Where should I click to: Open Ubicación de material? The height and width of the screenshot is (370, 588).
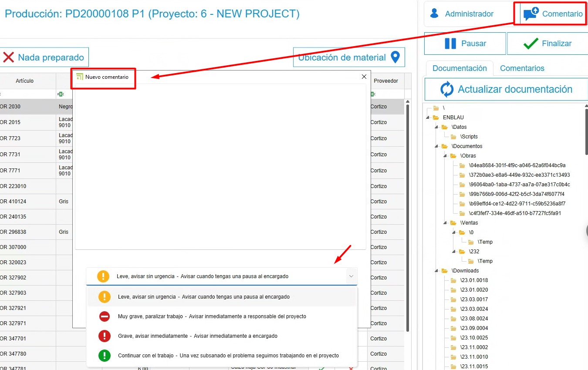(349, 57)
